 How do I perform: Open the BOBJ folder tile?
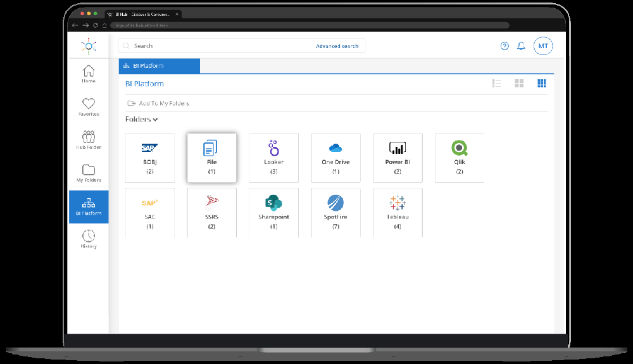150,158
